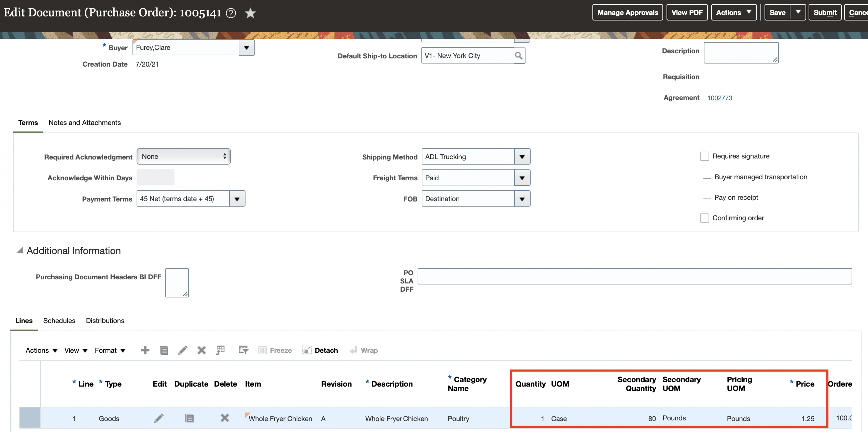The image size is (868, 432).
Task: Open Agreement 1002773 link
Action: click(719, 98)
